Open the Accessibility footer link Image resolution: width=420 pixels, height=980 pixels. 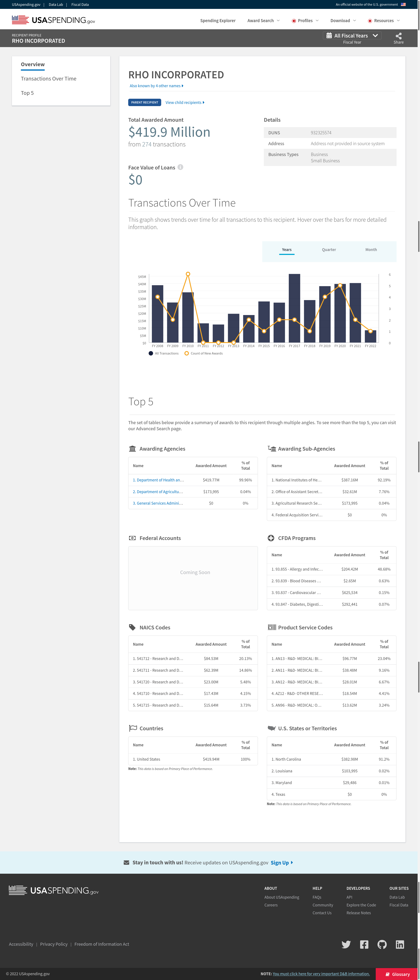click(21, 944)
